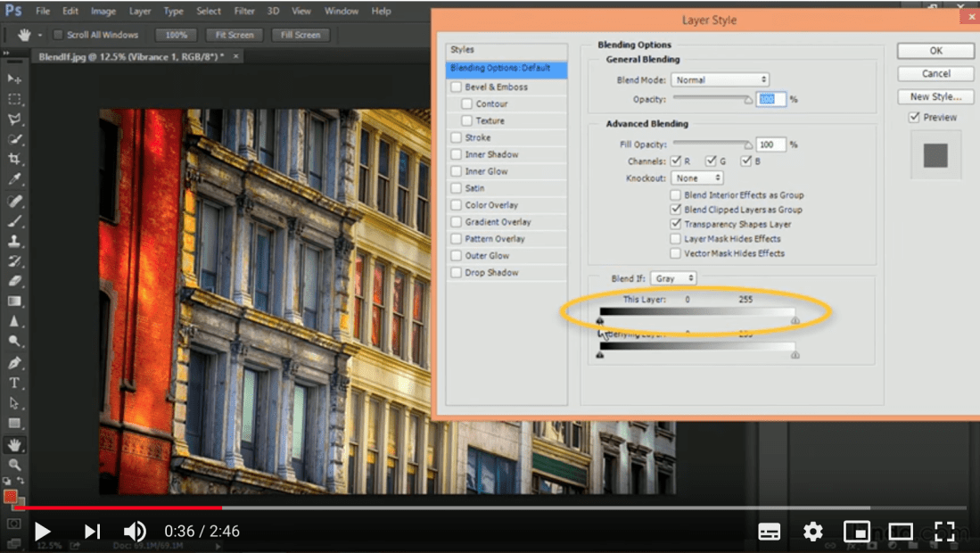This screenshot has width=980, height=553.
Task: Enable the Drop Shadow effect checkbox
Action: click(457, 273)
